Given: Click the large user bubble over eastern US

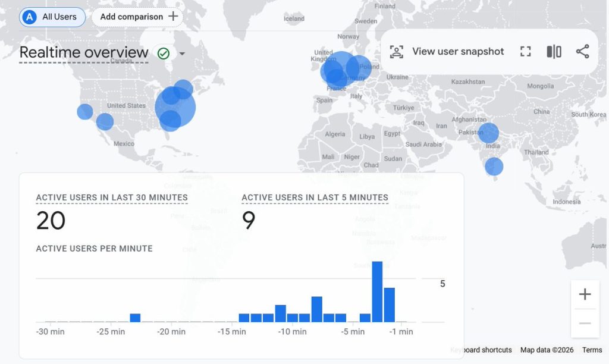Looking at the screenshot, I should tap(175, 108).
